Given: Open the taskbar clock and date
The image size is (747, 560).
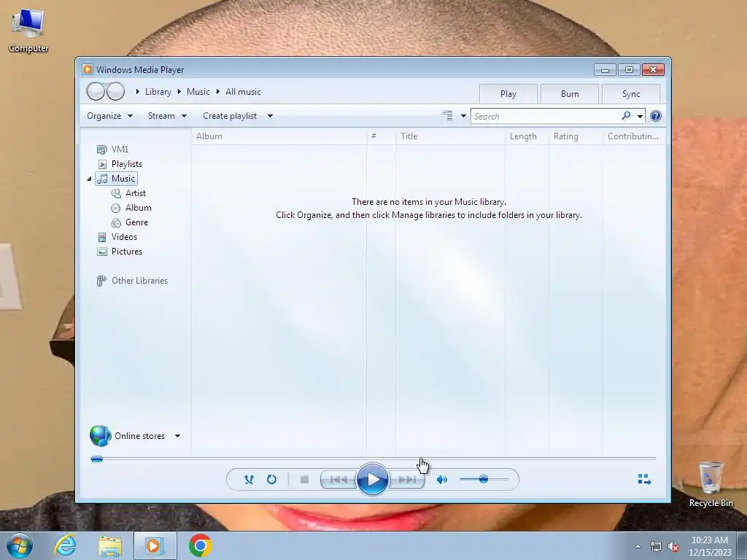Looking at the screenshot, I should (710, 546).
